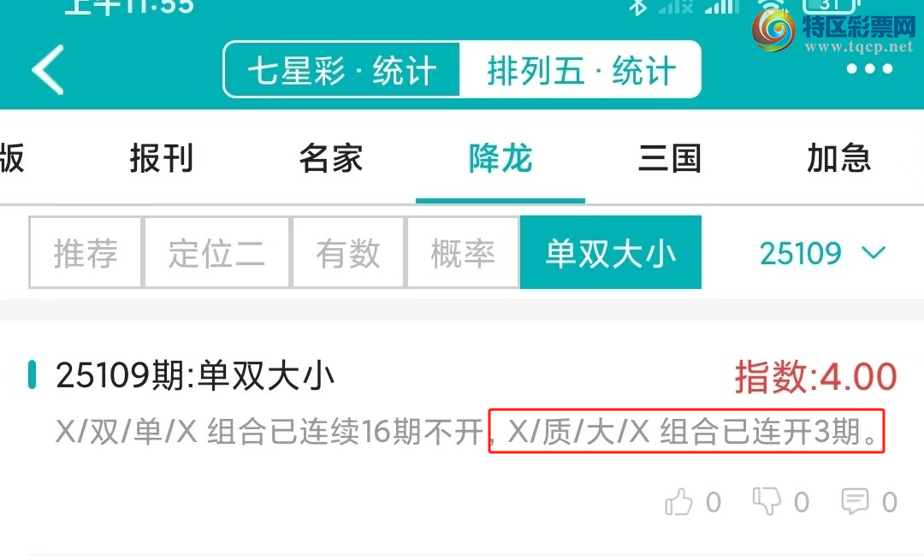
Task: Switch to the 三国 tab
Action: pos(670,158)
